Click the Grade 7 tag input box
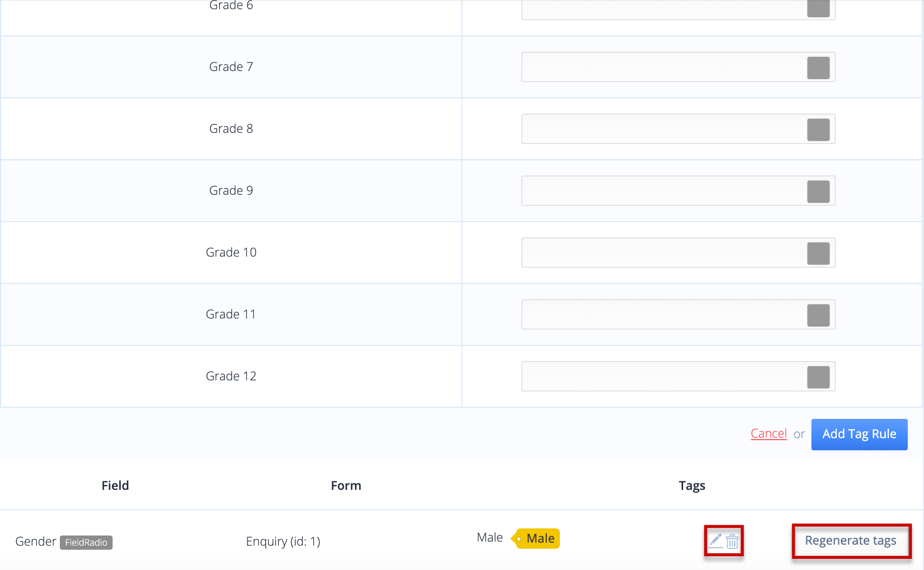Viewport: 924px width, 570px height. pos(678,67)
